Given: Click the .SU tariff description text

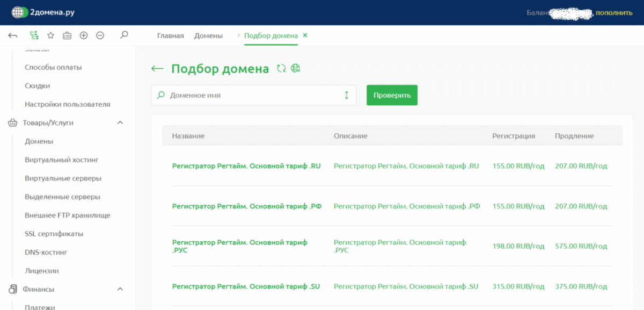Looking at the screenshot, I should [x=406, y=286].
